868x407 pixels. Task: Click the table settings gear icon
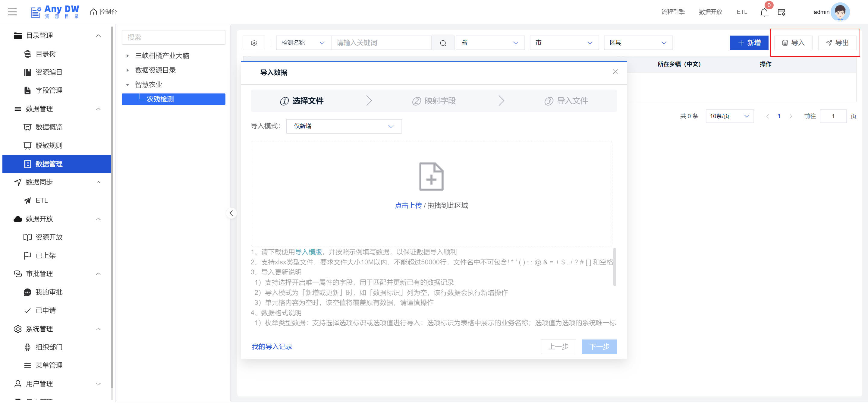[254, 43]
